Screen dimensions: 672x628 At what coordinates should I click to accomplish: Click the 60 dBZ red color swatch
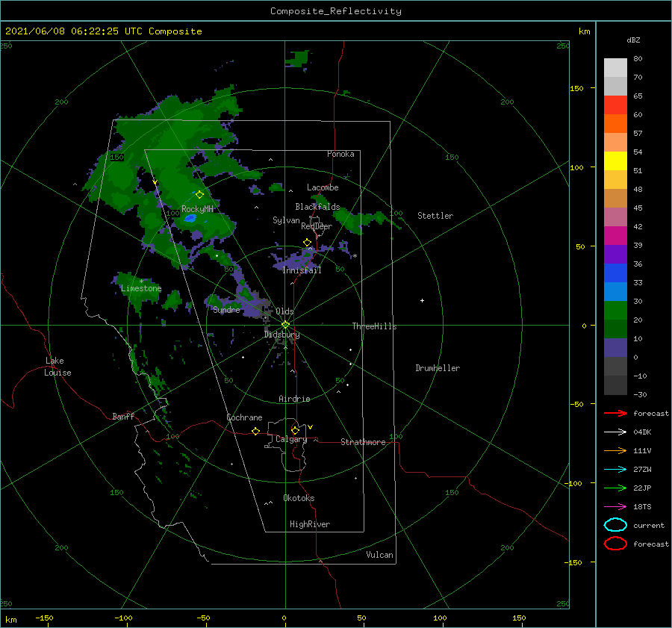coord(615,105)
